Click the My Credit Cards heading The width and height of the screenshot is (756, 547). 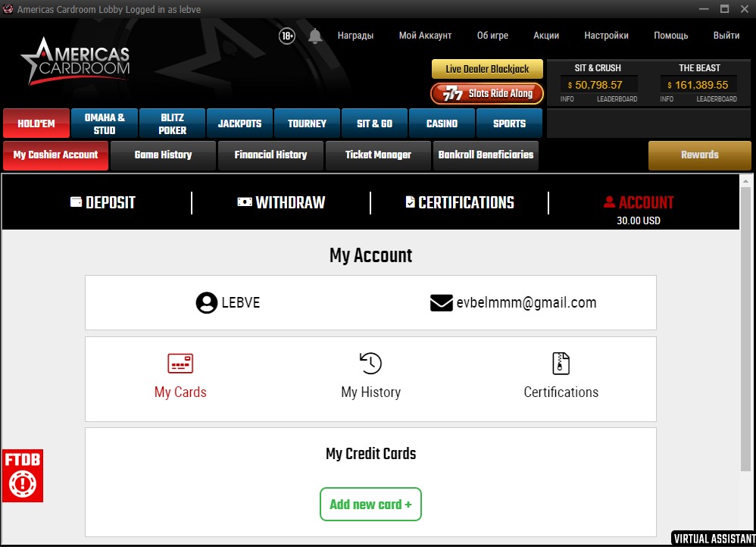(370, 453)
